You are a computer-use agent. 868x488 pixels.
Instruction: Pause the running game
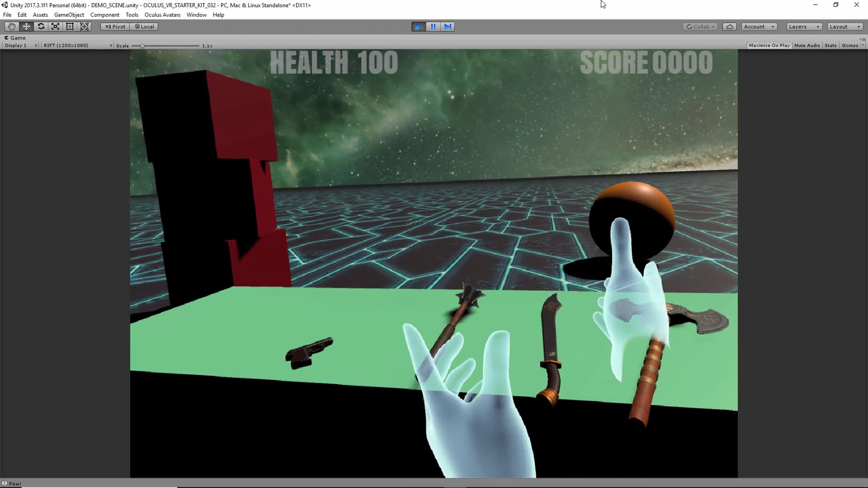(433, 27)
